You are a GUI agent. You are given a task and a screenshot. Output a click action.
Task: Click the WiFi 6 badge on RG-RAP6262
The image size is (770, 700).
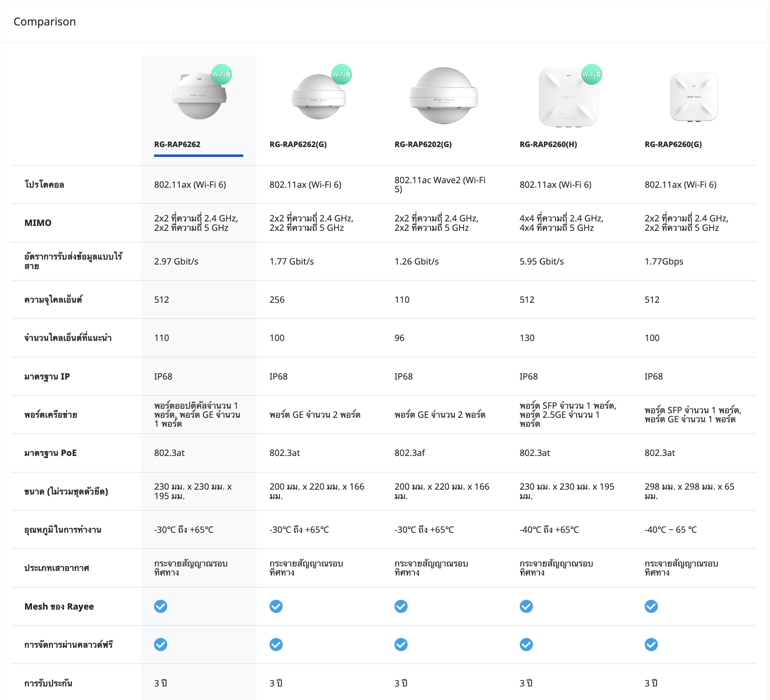(x=221, y=74)
